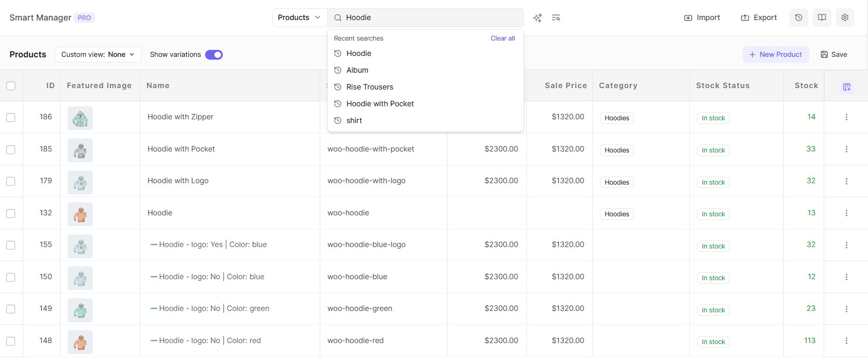The height and width of the screenshot is (358, 868).
Task: Open the documentation book icon
Action: 822,18
